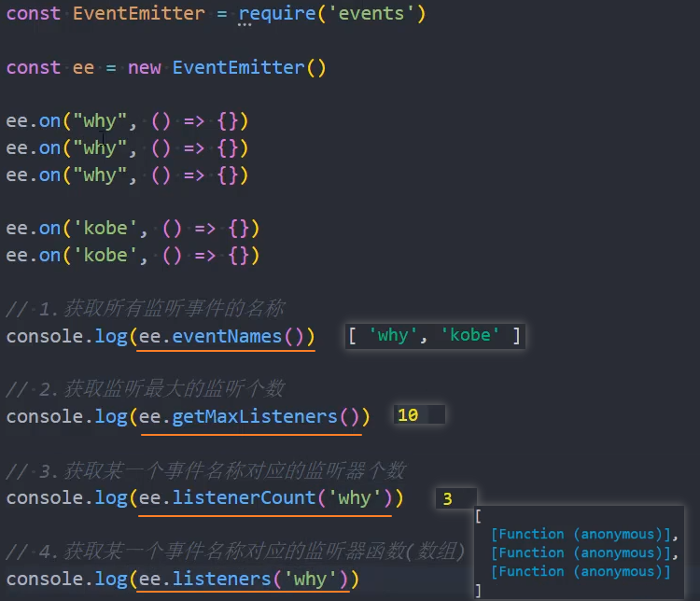Click the ee variable in its const declaration

pyautogui.click(x=83, y=67)
